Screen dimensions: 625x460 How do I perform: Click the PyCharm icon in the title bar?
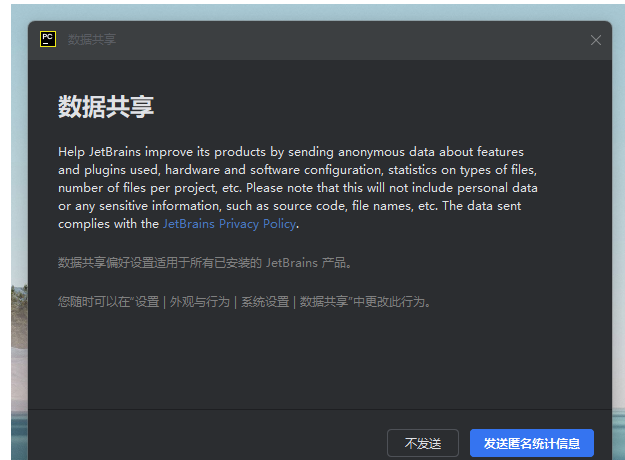[48, 39]
